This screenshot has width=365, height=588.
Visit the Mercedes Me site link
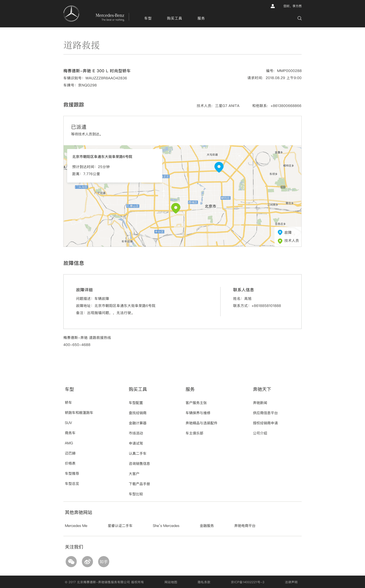coord(76,526)
